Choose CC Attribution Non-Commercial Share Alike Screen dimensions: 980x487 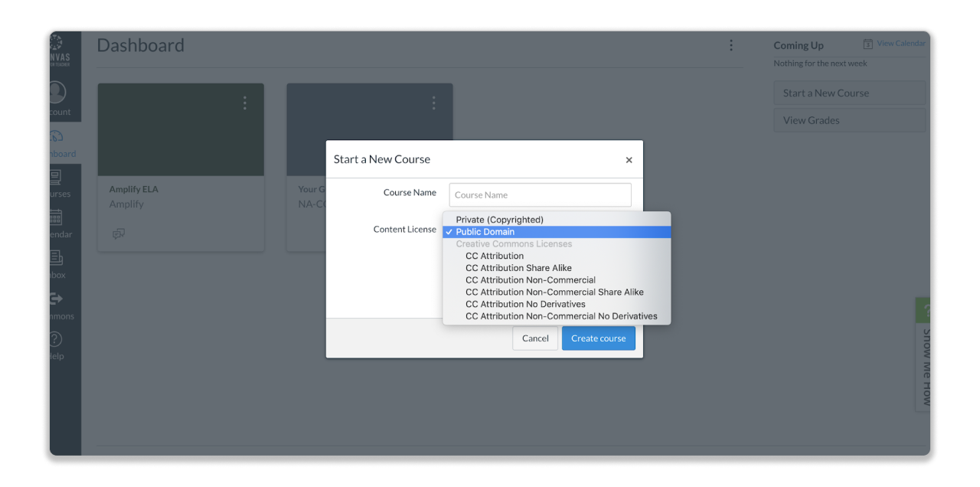(557, 292)
